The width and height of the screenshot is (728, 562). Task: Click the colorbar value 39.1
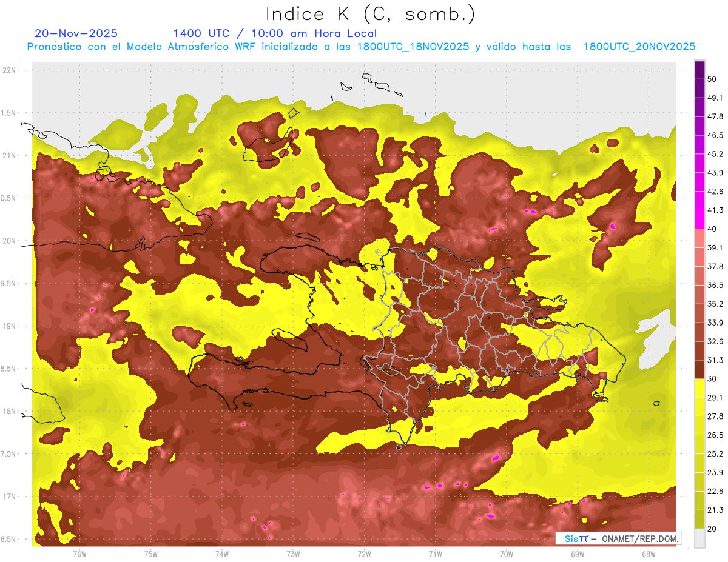coord(715,248)
